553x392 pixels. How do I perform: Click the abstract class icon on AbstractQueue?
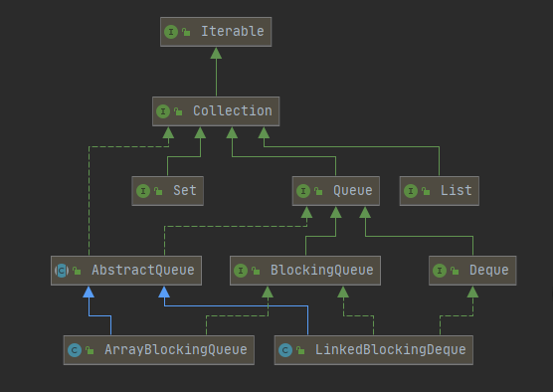[x=62, y=271]
